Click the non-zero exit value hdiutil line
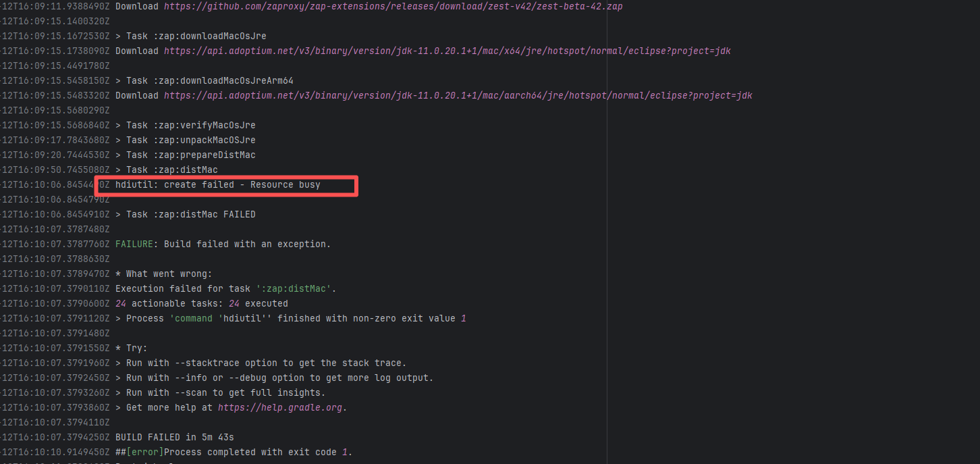The image size is (980, 464). point(290,318)
